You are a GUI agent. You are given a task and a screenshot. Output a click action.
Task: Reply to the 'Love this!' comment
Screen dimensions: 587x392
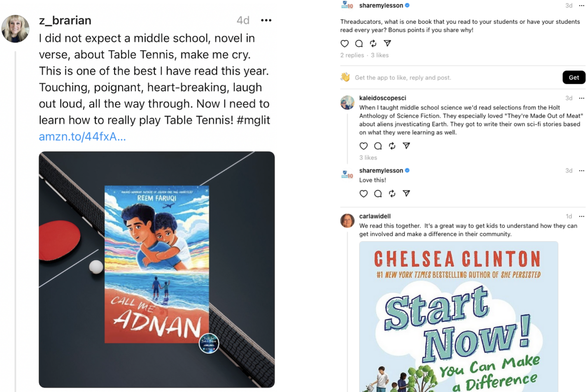point(378,193)
